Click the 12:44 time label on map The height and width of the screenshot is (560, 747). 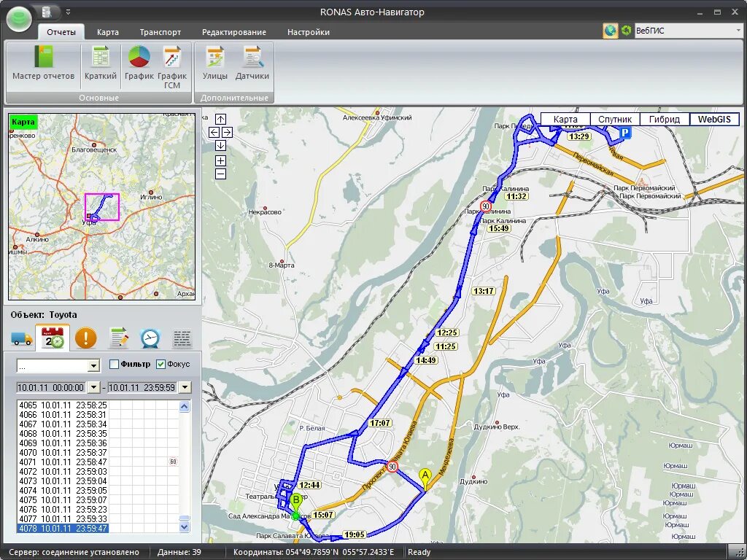309,485
